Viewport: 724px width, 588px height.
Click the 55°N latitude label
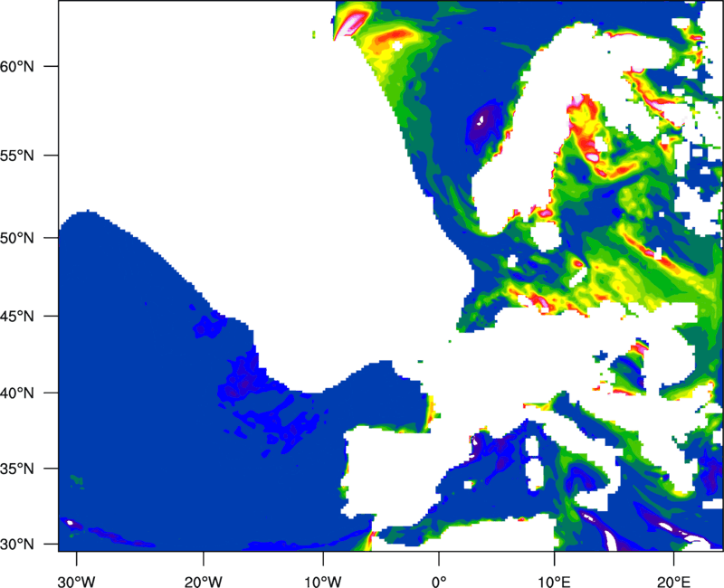(17, 156)
